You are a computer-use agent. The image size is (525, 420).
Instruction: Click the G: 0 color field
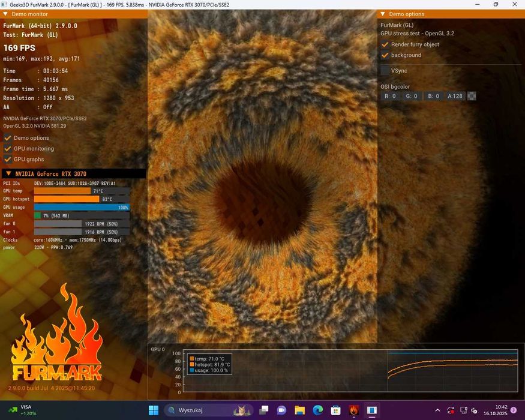412,96
